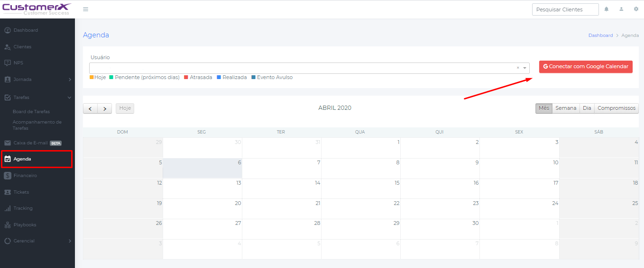This screenshot has width=644, height=268.
Task: Select day 22 in the calendar
Action: [361, 209]
